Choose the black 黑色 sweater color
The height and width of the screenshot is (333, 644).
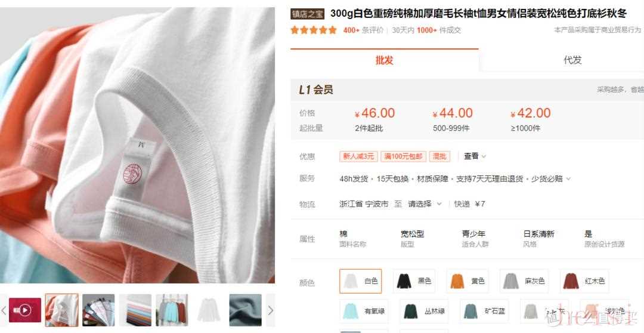[414, 281]
